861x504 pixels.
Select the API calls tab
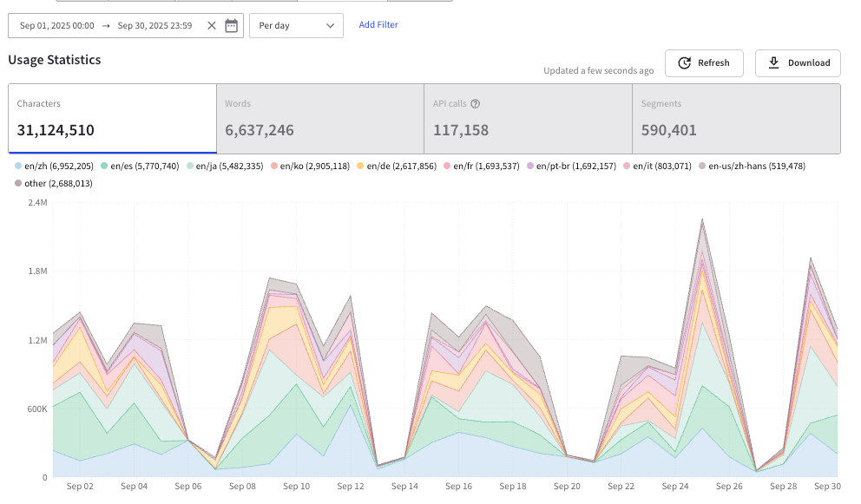click(x=528, y=118)
